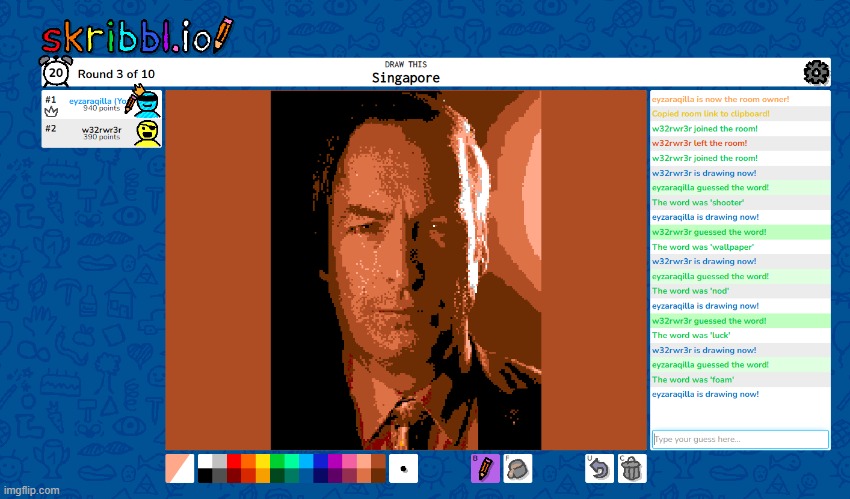The height and width of the screenshot is (499, 850).
Task: Pick the dark gray color swatch
Action: coord(220,476)
